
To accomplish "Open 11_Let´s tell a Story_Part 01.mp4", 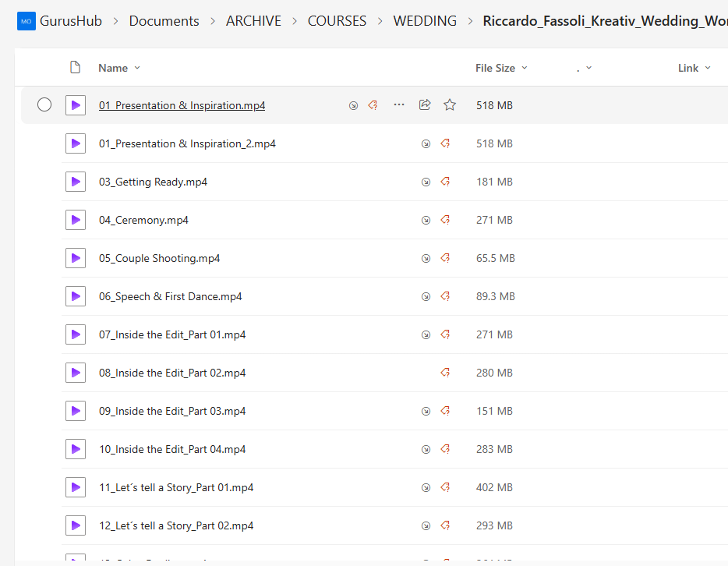I will [176, 487].
